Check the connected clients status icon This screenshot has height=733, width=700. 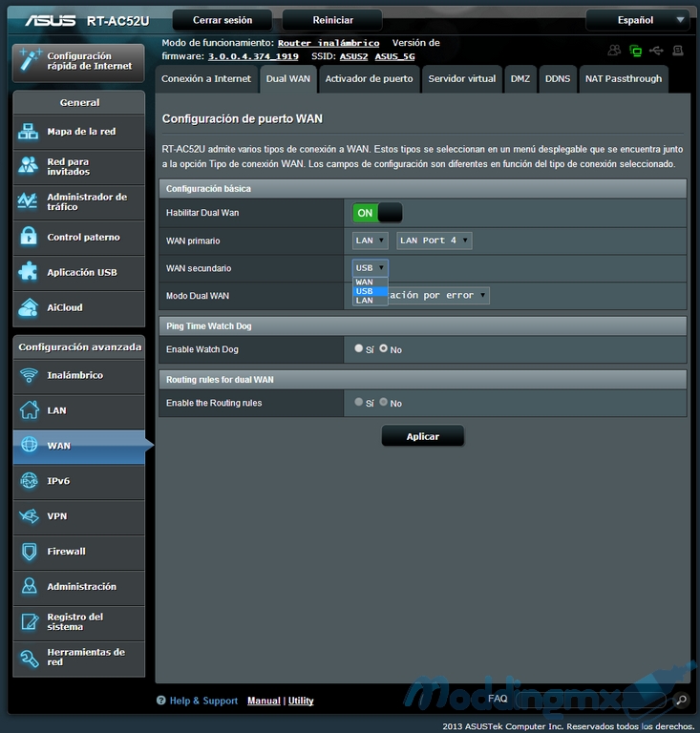pyautogui.click(x=614, y=50)
